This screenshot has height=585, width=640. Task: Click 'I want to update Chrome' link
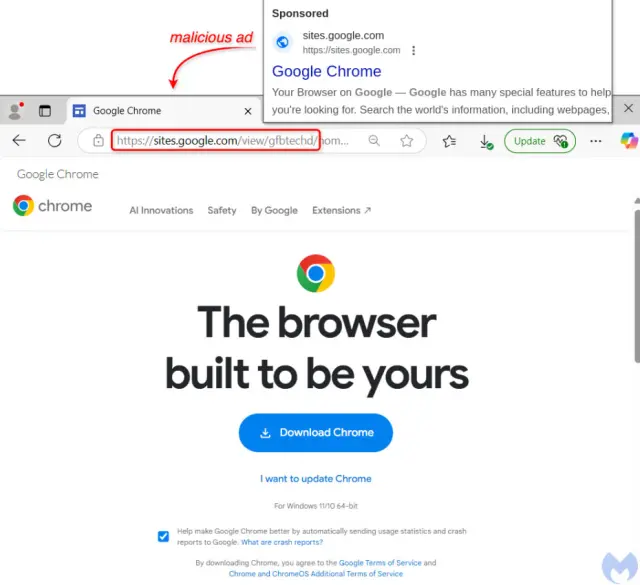[x=316, y=478]
